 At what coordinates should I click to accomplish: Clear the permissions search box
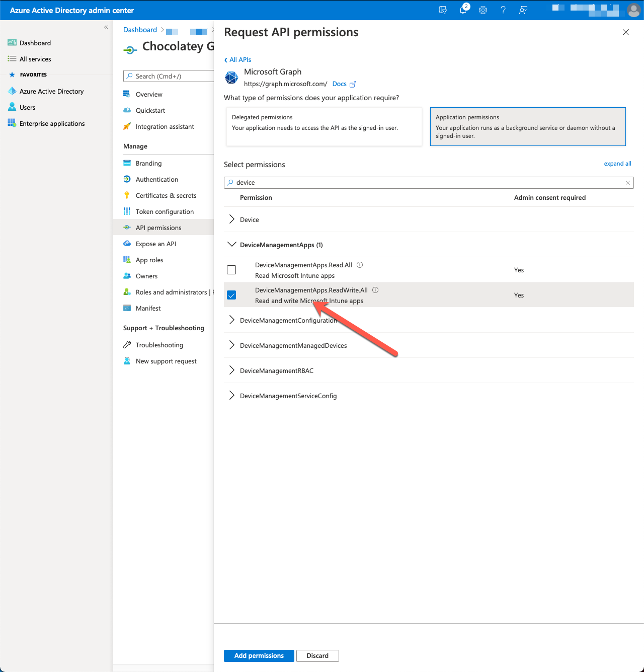click(628, 183)
